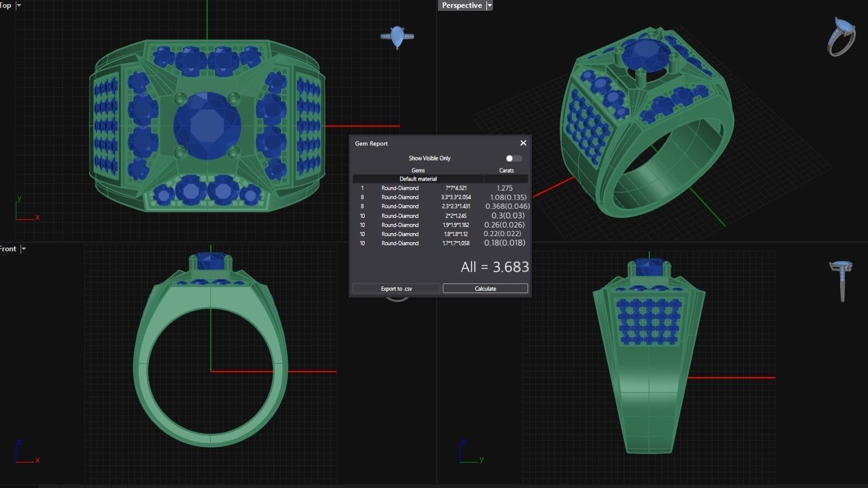Screen dimensions: 868x488
Task: Select the 7*7*4.321 Round-Diamond row
Action: click(440, 188)
